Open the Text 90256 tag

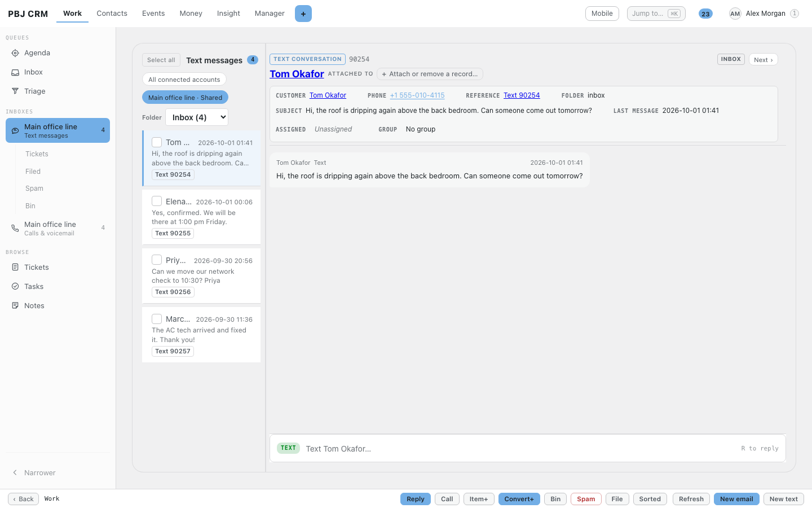click(173, 292)
